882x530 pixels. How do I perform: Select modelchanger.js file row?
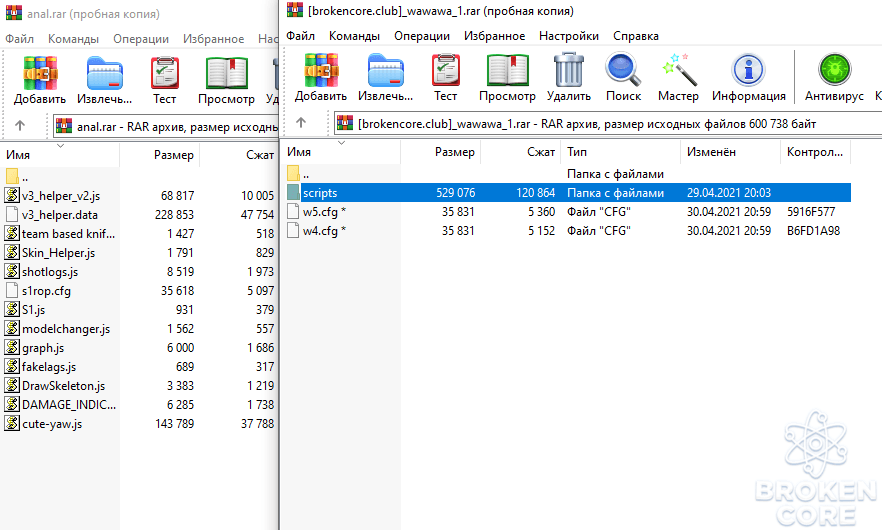click(139, 329)
